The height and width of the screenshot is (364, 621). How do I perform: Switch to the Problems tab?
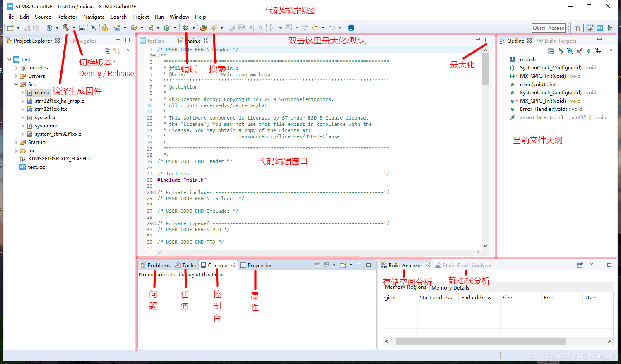(x=155, y=265)
